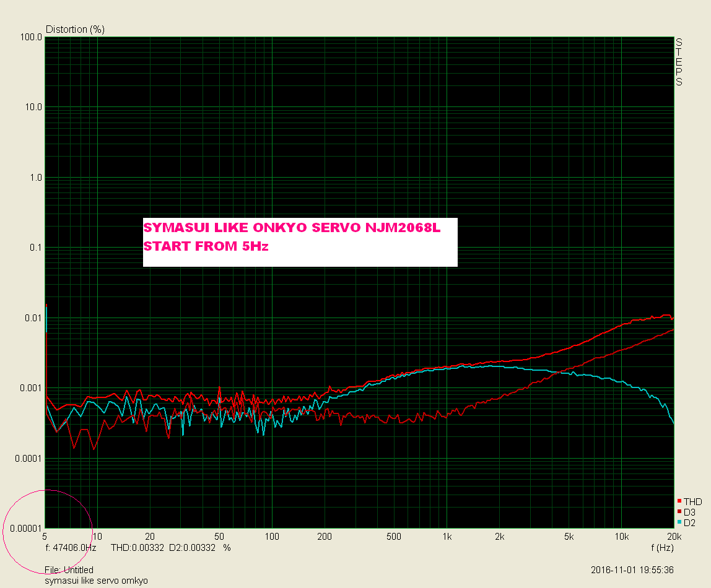Click the 5 x-axis tick label

pos(45,537)
